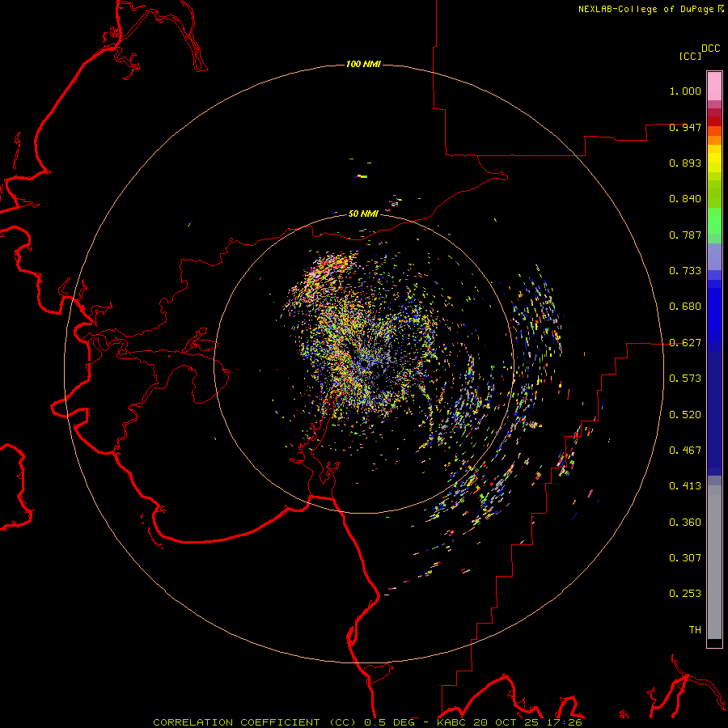Viewport: 728px width, 728px height.
Task: Click the 0.253 scale value
Action: point(685,594)
